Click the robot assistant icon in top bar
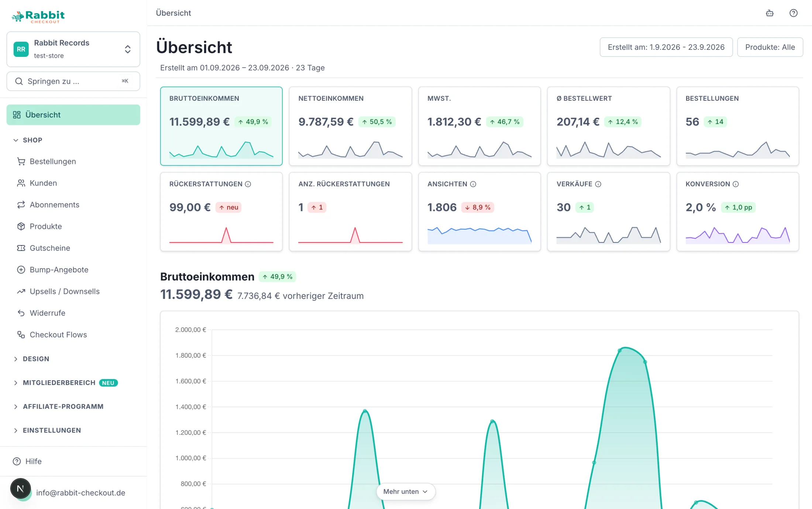The height and width of the screenshot is (509, 812). coord(770,13)
